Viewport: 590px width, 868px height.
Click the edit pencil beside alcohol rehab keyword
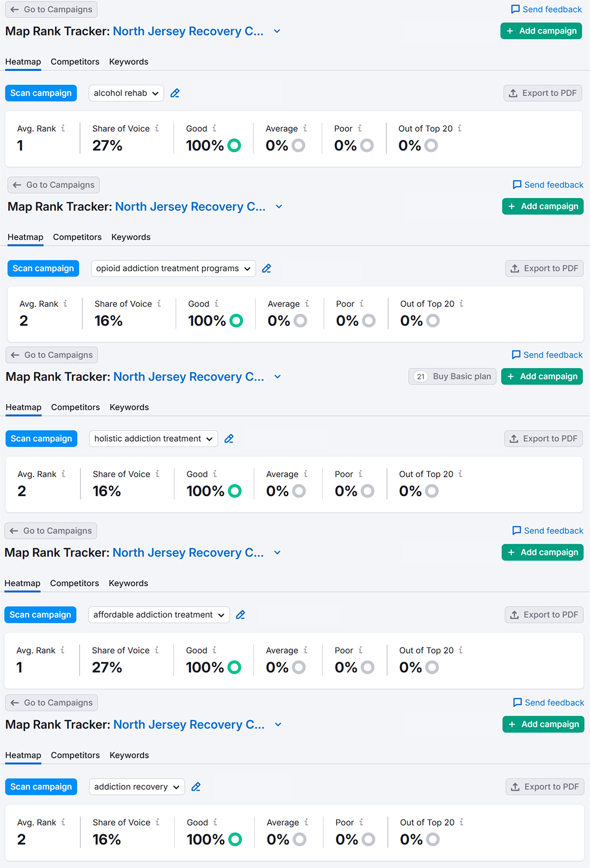(x=175, y=93)
